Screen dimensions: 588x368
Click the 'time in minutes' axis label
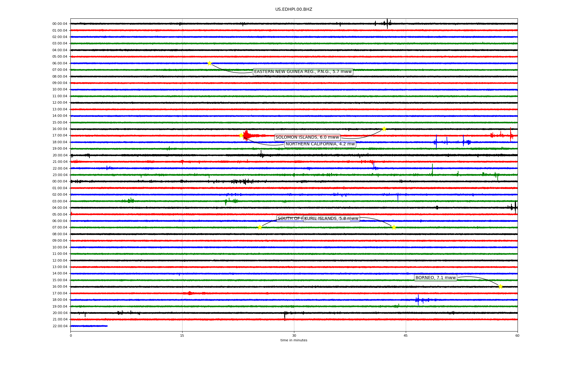point(294,340)
